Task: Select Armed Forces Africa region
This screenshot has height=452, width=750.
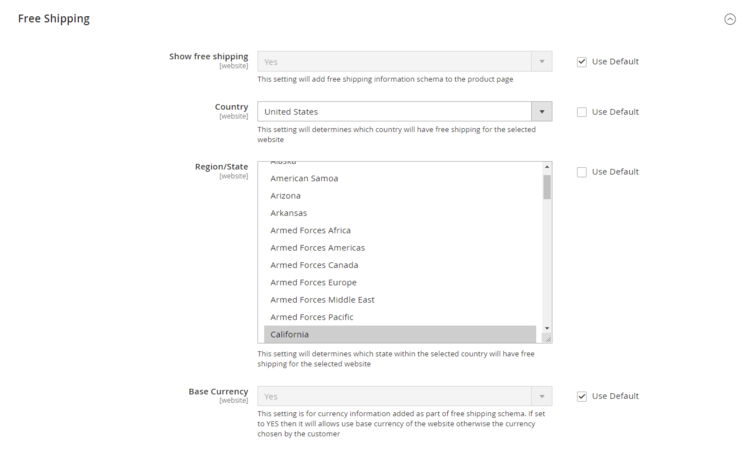Action: [310, 230]
